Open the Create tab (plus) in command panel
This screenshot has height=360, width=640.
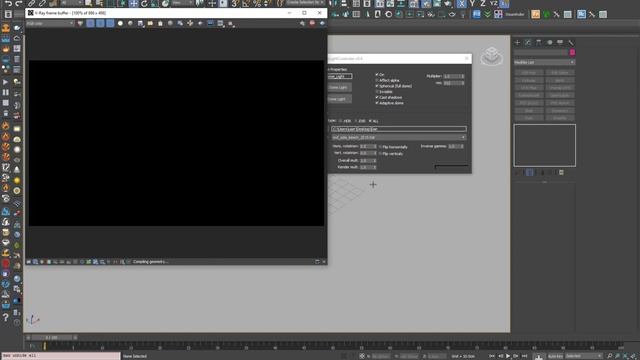(517, 42)
